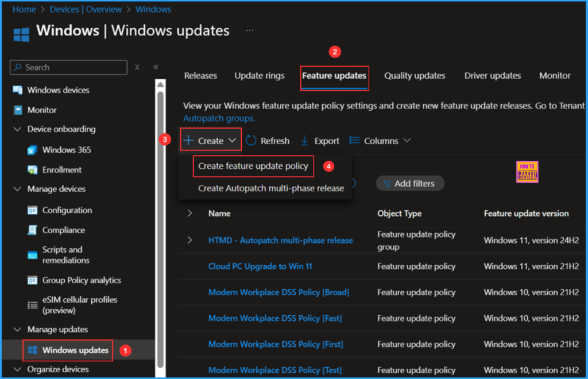Open Scripts and remediations icon

[33, 255]
